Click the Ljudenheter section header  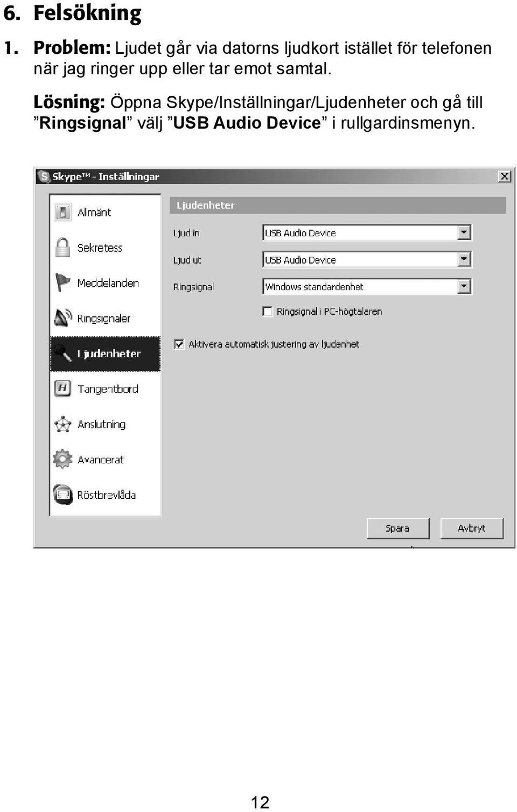coord(338,205)
